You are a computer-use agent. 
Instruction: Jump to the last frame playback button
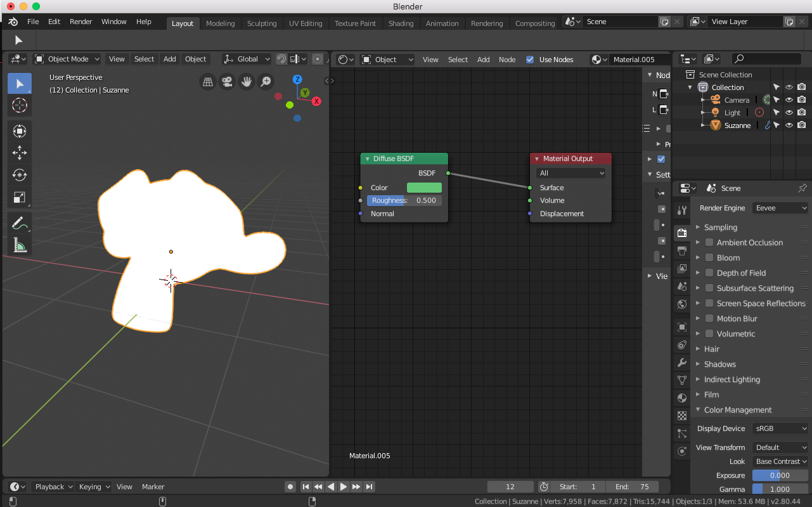369,487
